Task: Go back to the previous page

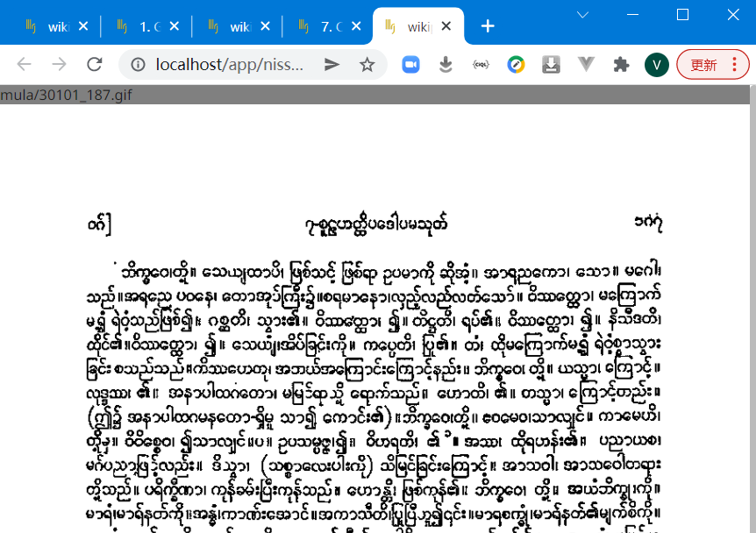Action: 24,64
